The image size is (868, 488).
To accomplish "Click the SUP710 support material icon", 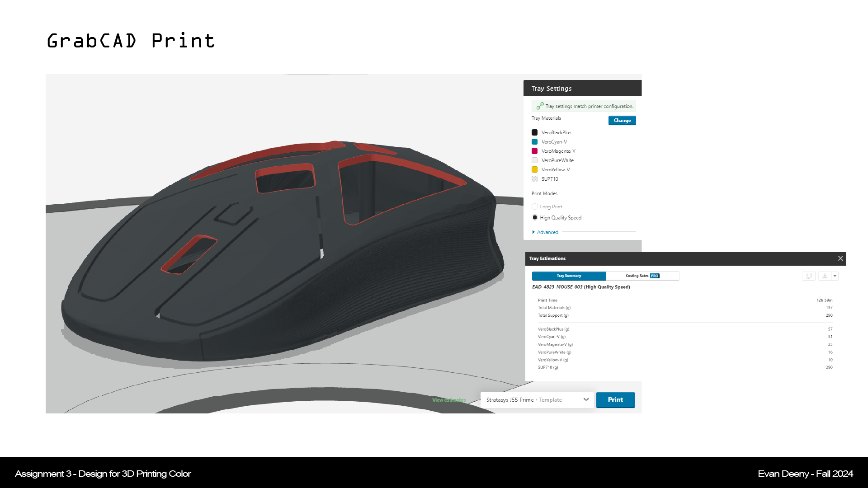I will pyautogui.click(x=534, y=179).
